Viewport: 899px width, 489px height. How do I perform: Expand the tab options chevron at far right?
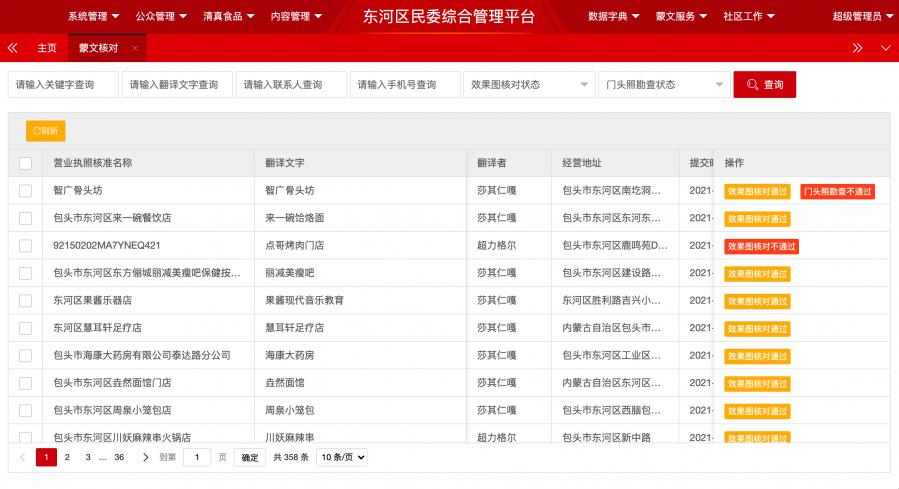885,48
